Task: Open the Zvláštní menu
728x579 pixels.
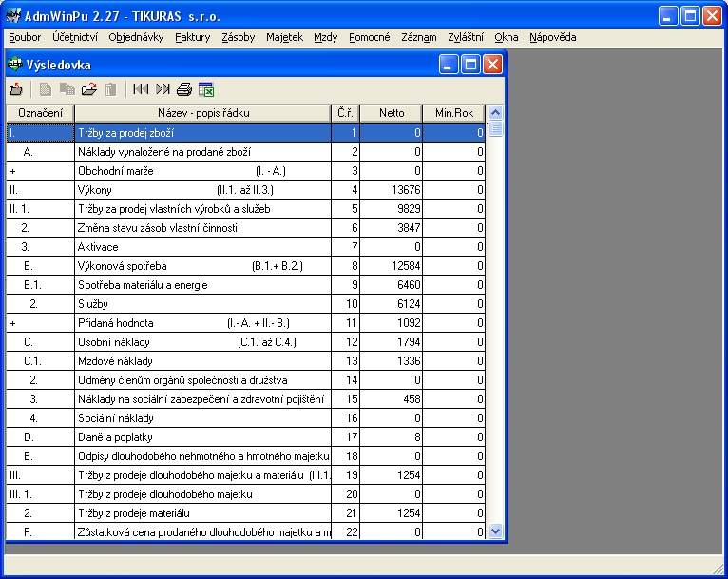Action: coord(465,37)
